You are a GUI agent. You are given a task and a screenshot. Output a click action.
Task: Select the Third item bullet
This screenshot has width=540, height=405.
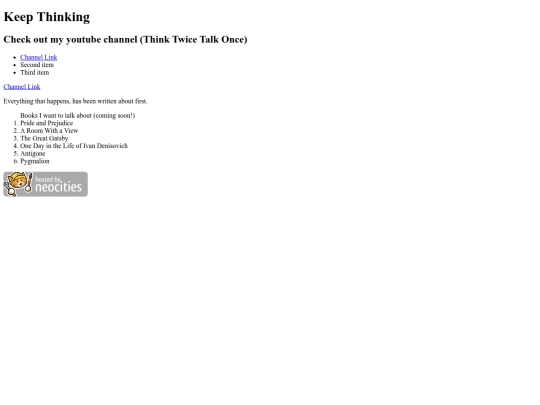click(34, 72)
